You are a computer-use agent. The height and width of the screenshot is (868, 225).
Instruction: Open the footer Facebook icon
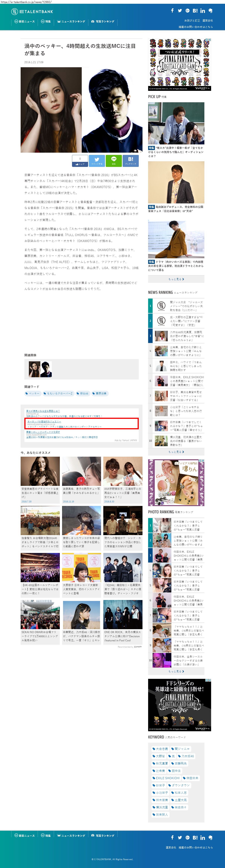pyautogui.click(x=172, y=837)
